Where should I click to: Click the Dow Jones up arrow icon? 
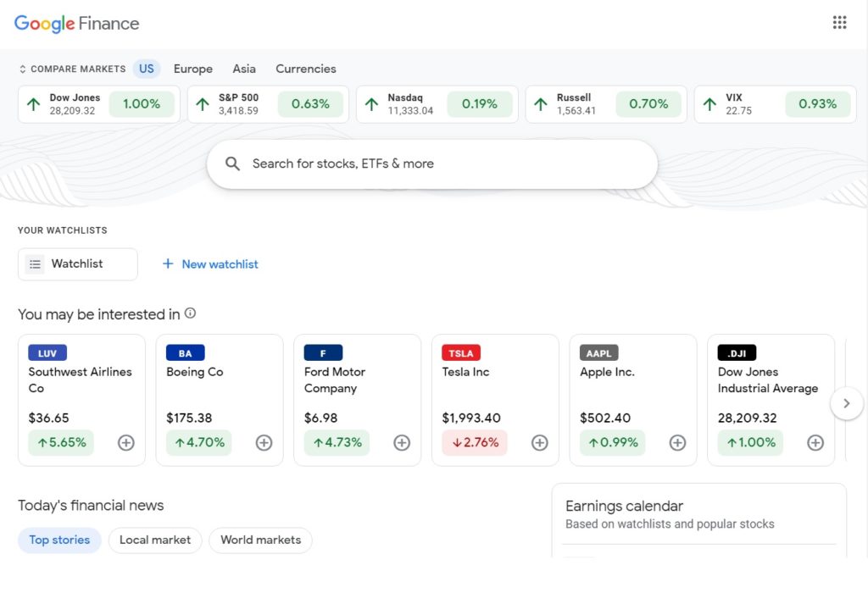click(x=34, y=104)
